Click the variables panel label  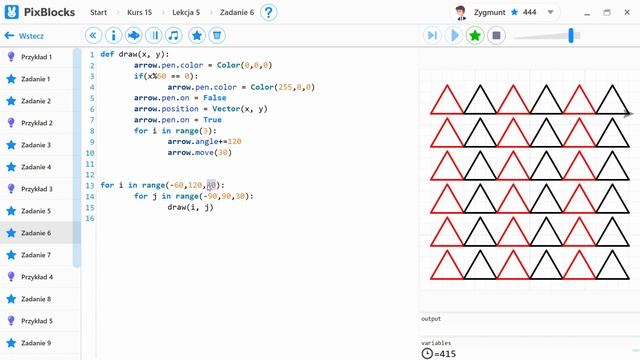436,343
